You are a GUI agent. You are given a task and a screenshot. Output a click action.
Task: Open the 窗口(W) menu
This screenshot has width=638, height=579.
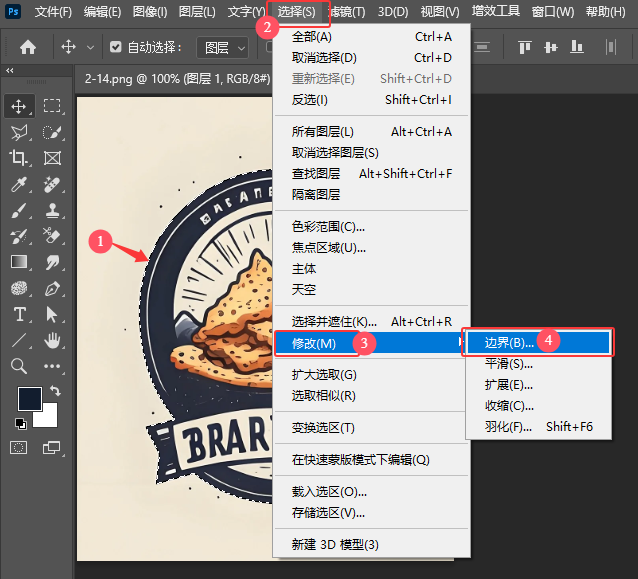tap(553, 12)
